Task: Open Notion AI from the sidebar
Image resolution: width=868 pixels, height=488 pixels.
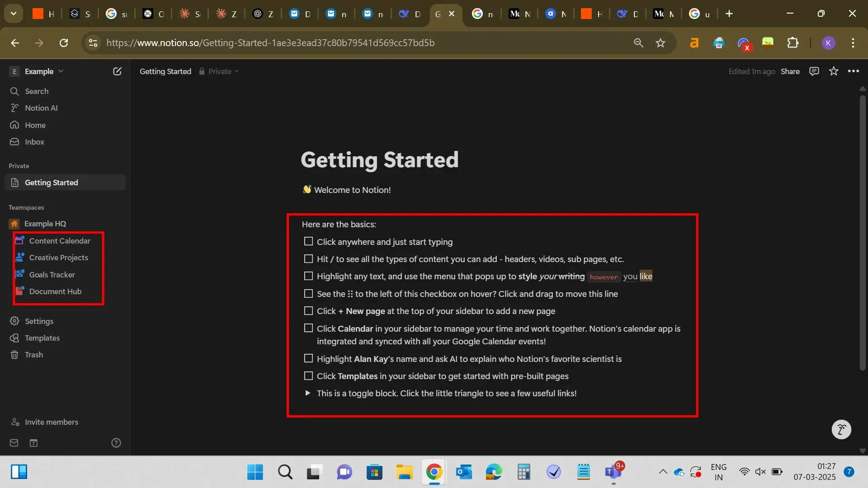Action: (42, 108)
